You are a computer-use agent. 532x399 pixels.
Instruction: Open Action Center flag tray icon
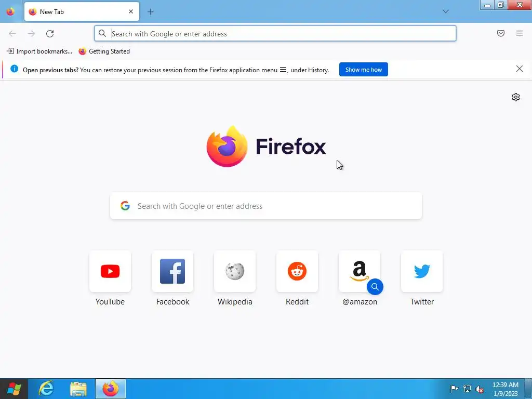click(x=454, y=389)
